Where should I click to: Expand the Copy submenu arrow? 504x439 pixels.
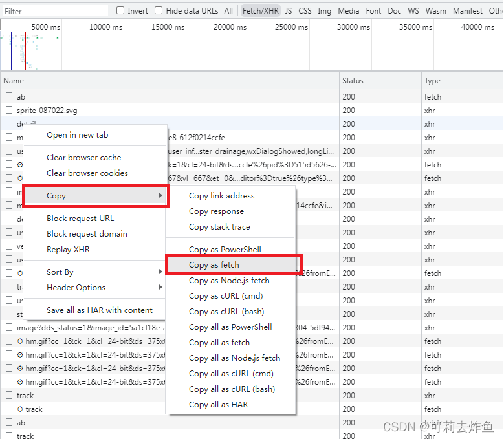click(x=160, y=196)
